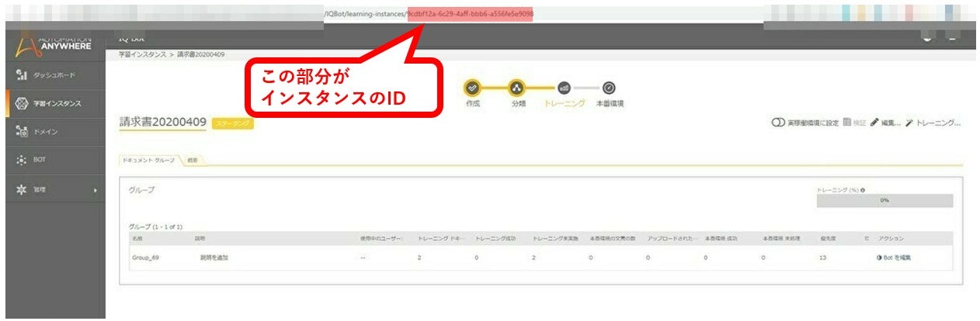Click the 本番環境 成功 column header
This screenshot has width=980, height=321.
click(x=721, y=238)
